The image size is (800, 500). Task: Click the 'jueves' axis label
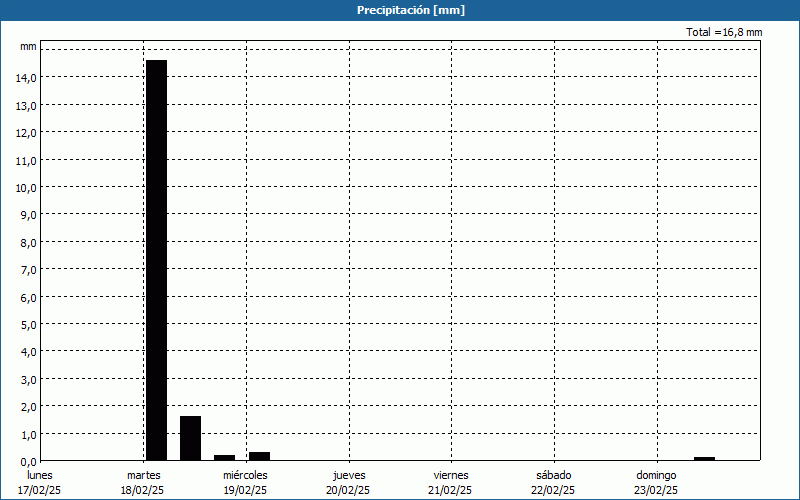(x=349, y=475)
